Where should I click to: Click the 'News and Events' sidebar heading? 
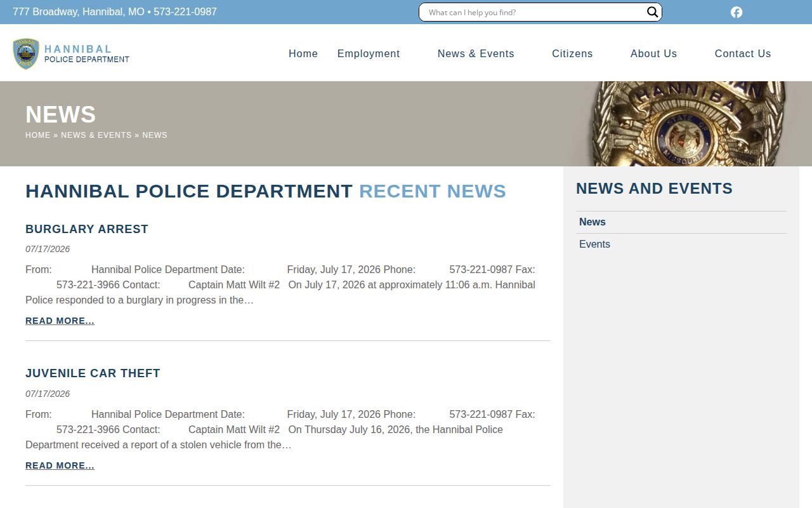[654, 189]
